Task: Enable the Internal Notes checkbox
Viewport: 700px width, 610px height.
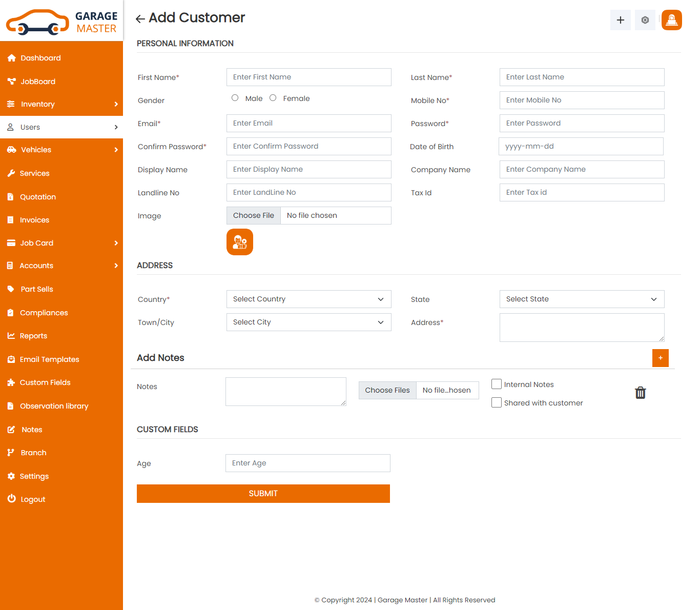Action: click(496, 384)
